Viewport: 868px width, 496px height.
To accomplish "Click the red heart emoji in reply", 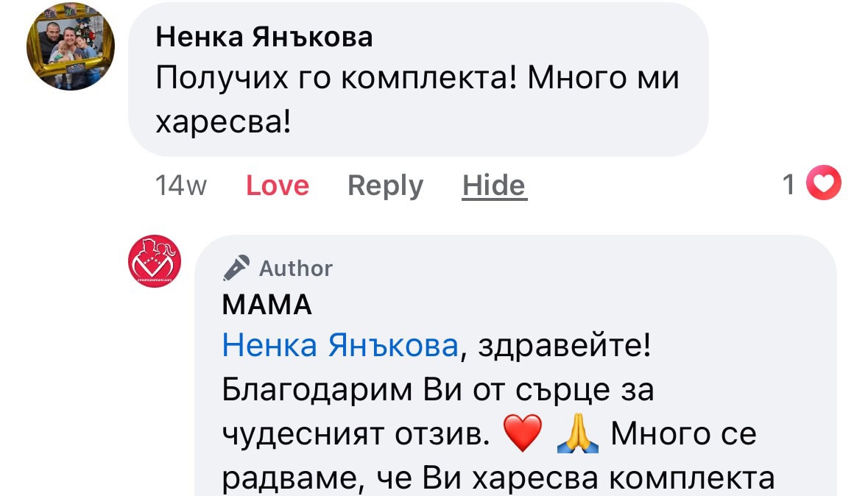I will (x=523, y=433).
